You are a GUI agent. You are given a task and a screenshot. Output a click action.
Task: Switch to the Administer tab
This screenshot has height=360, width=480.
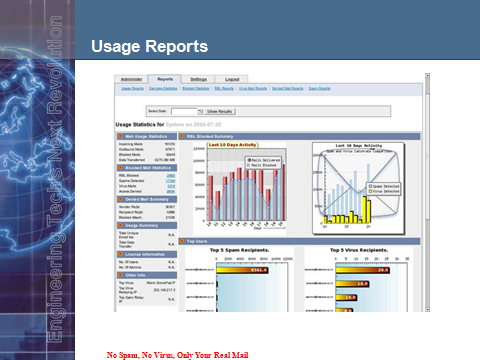(131, 79)
